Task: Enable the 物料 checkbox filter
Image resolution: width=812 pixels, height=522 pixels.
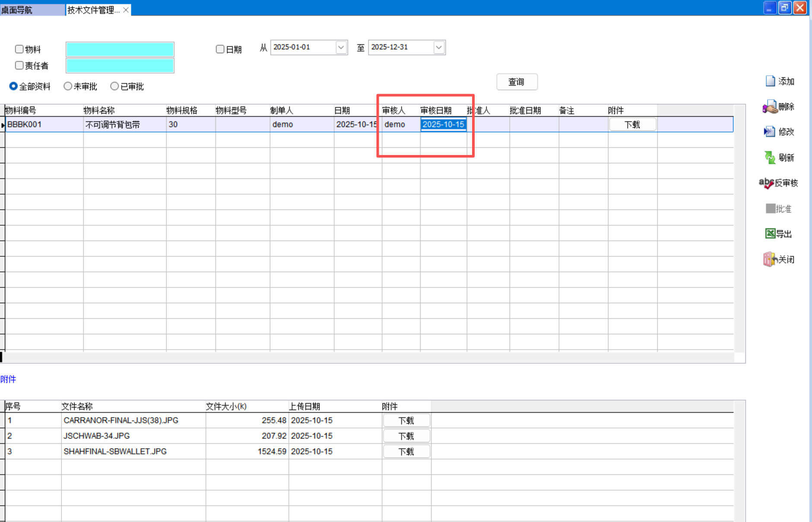Action: [x=19, y=49]
